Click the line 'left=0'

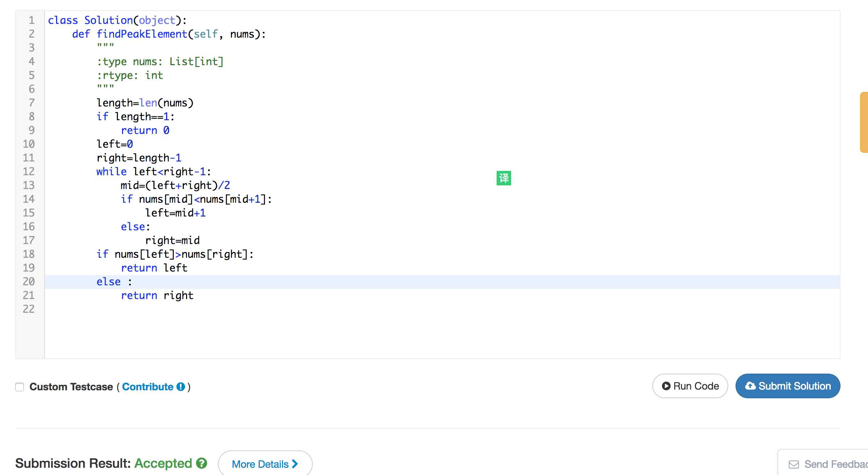pyautogui.click(x=114, y=144)
